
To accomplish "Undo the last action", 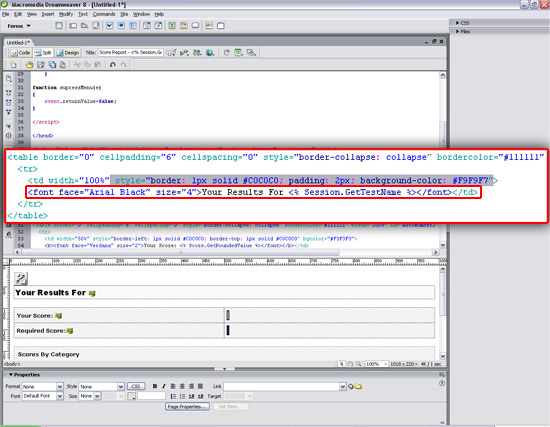I will pyautogui.click(x=113, y=65).
